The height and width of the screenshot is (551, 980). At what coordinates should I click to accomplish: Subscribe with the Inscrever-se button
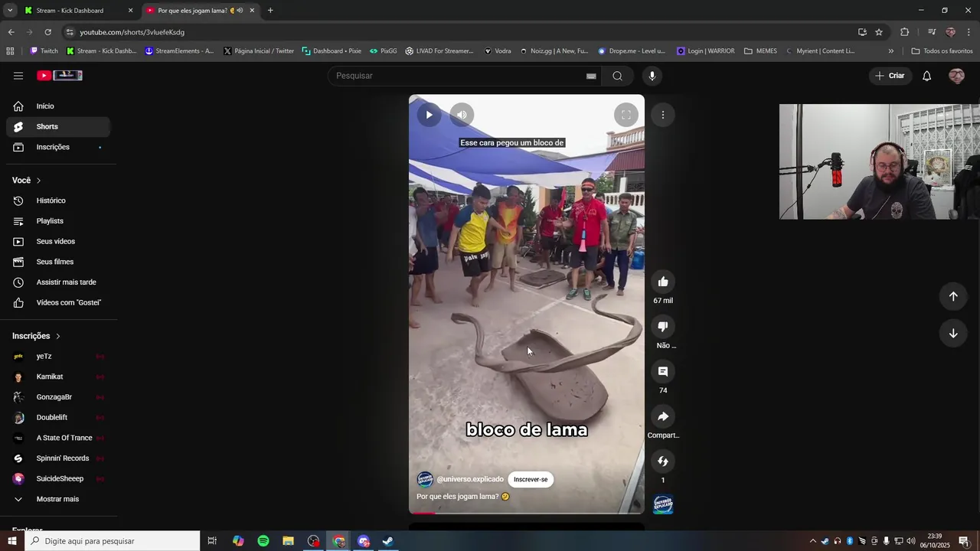pyautogui.click(x=531, y=480)
